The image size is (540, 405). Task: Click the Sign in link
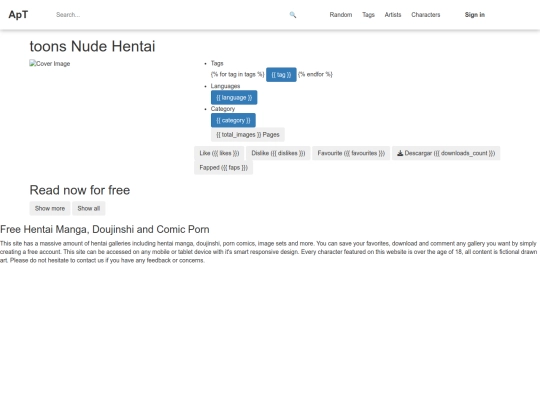coord(475,15)
